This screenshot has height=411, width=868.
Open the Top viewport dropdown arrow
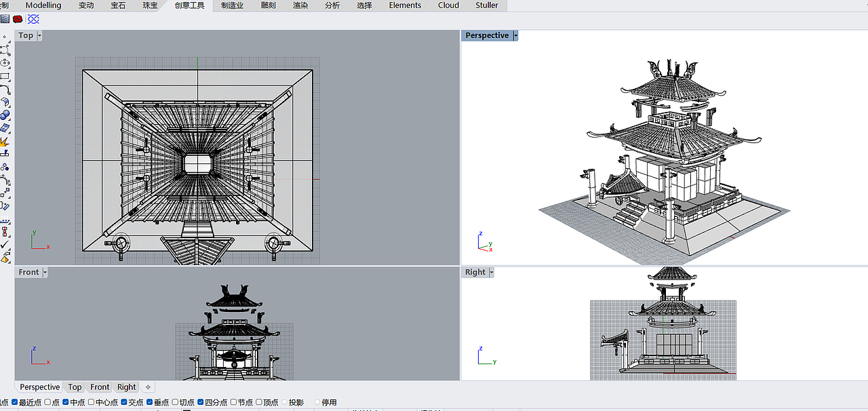pyautogui.click(x=39, y=35)
